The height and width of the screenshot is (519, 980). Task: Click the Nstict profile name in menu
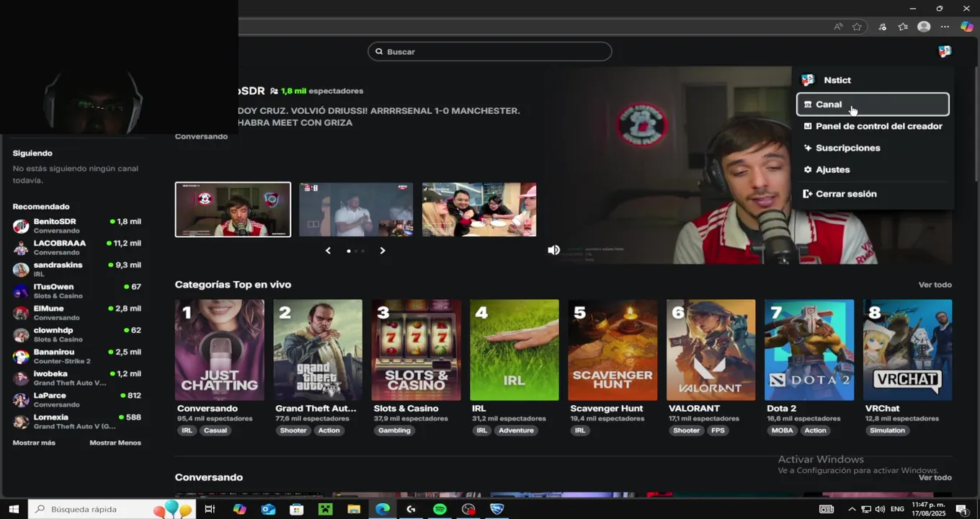click(837, 80)
